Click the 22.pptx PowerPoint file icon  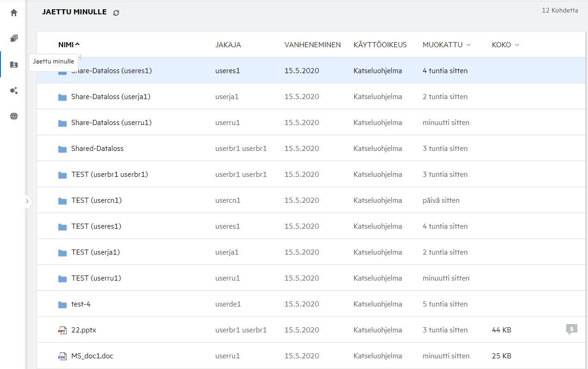pos(63,331)
